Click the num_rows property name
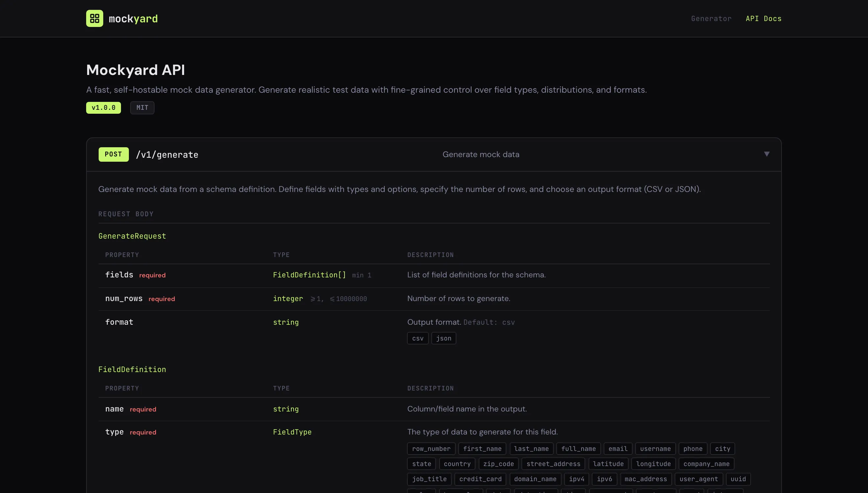This screenshot has width=868, height=493. tap(124, 298)
